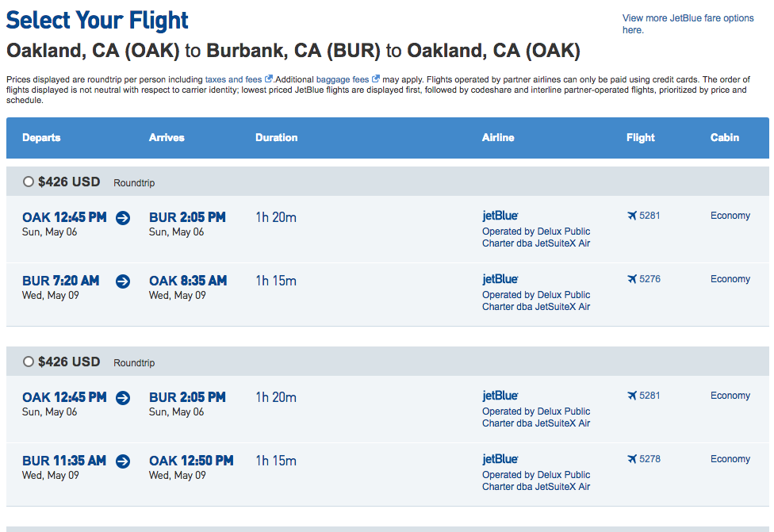
Task: Click the Airline column header
Action: pos(498,137)
